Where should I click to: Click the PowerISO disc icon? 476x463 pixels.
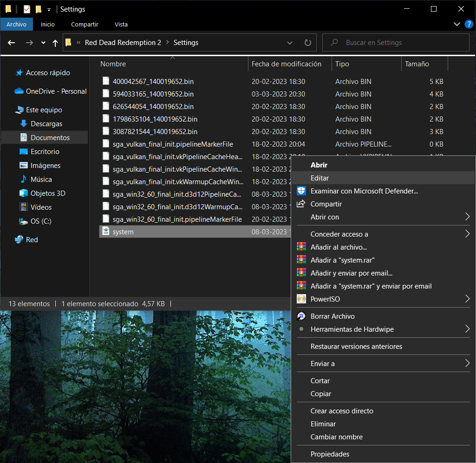(x=301, y=299)
